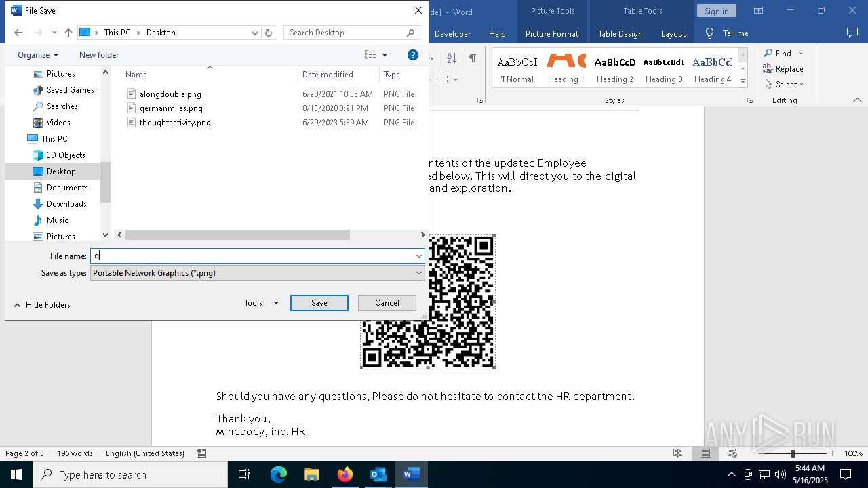This screenshot has width=868, height=488.
Task: Select thoughtactivity.png file
Action: tap(175, 123)
